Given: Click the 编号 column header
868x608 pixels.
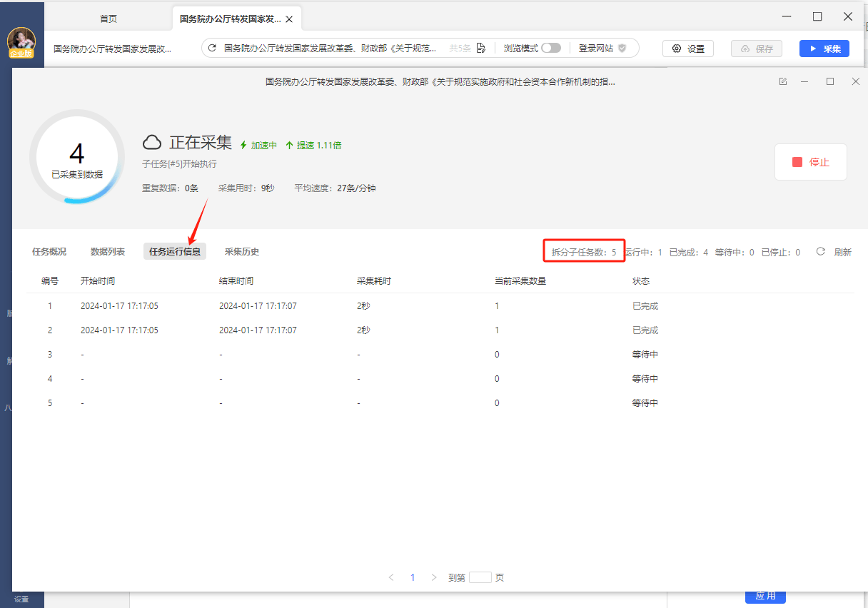Looking at the screenshot, I should 50,281.
